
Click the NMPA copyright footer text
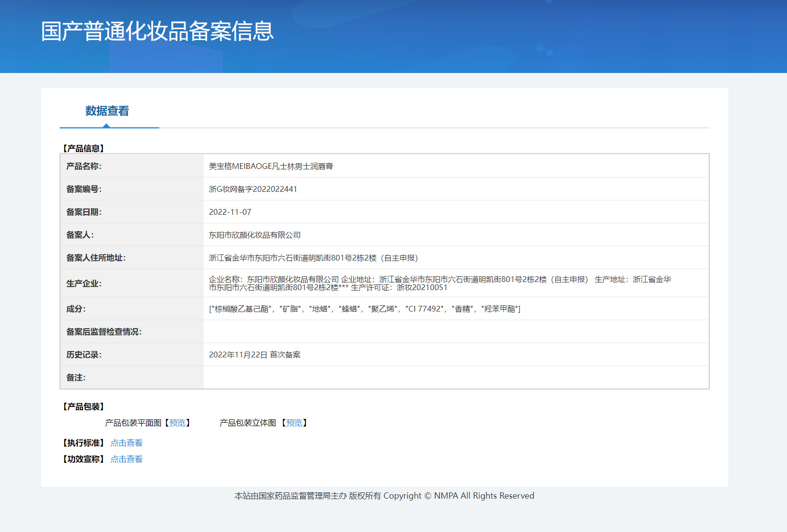click(x=384, y=496)
